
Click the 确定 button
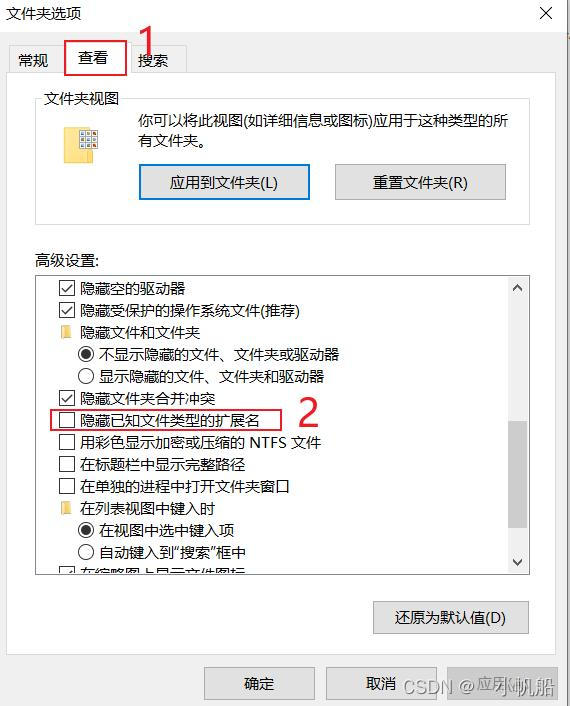[x=259, y=683]
